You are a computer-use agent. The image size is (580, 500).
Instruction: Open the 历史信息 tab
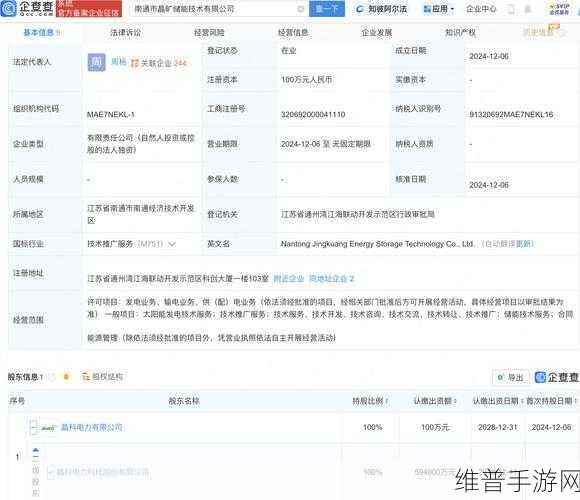tap(538, 33)
